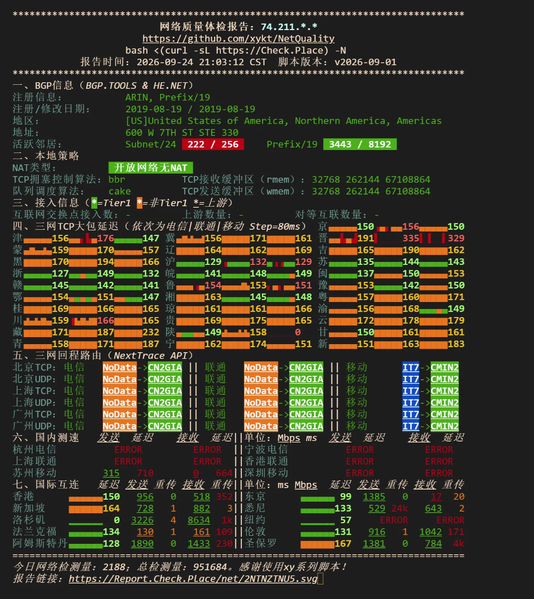Click the 北京TCP 电信 CN2GIA route tag
The height and width of the screenshot is (599, 534).
(165, 367)
